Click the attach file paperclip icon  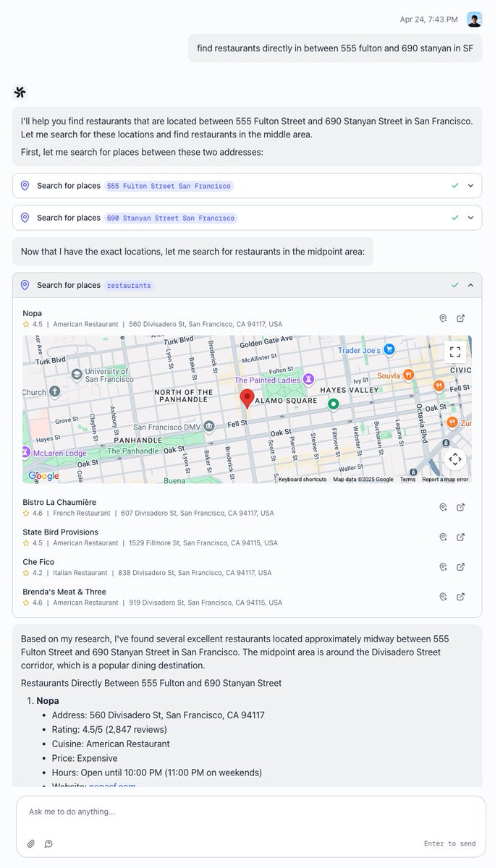[x=31, y=843]
